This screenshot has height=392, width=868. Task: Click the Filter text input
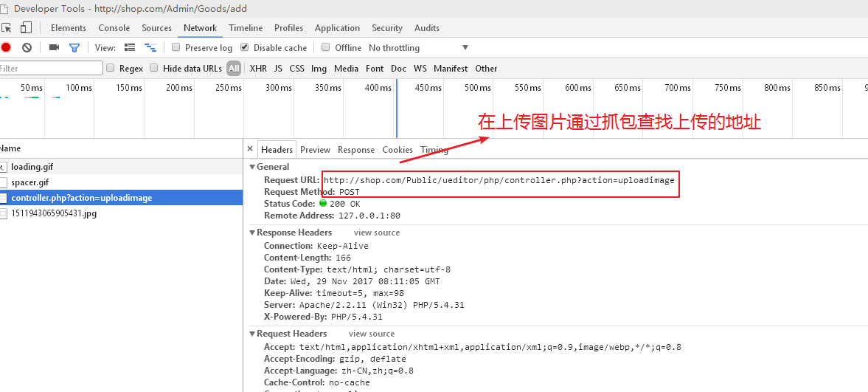[x=50, y=69]
